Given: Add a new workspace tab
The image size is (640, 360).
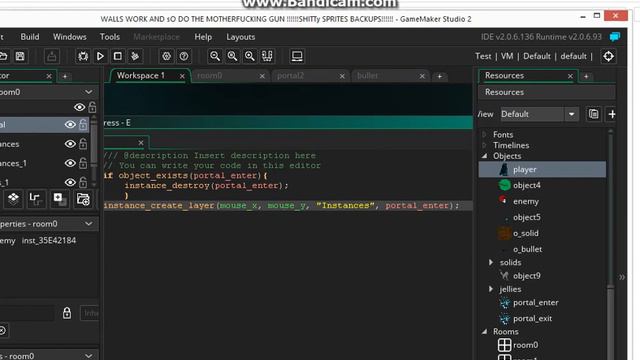Looking at the screenshot, I should click(x=440, y=76).
